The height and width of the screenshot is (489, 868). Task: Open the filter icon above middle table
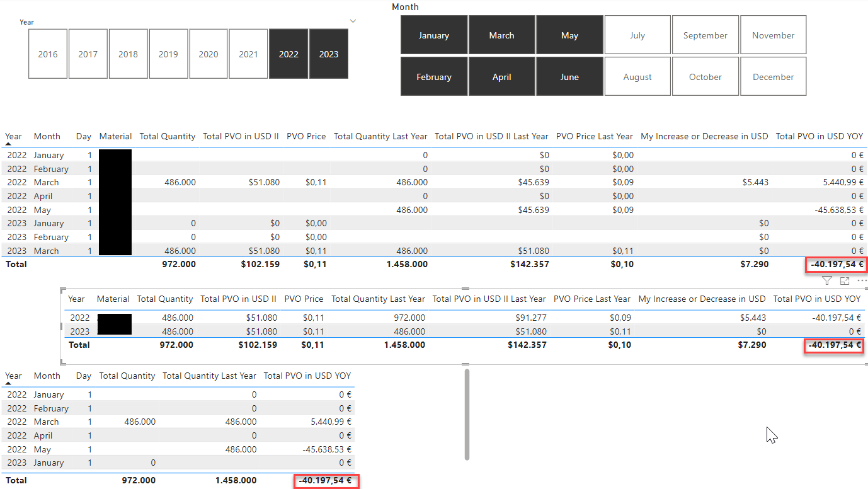point(827,281)
